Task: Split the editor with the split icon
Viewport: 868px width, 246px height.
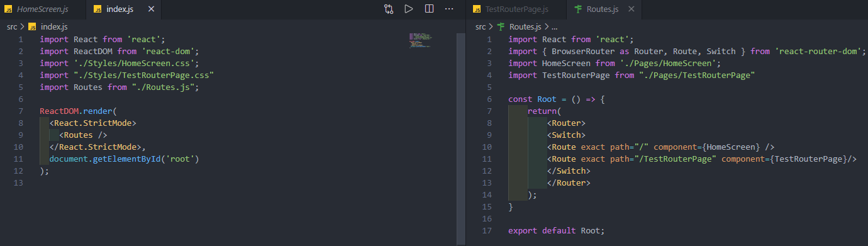Action: tap(429, 9)
